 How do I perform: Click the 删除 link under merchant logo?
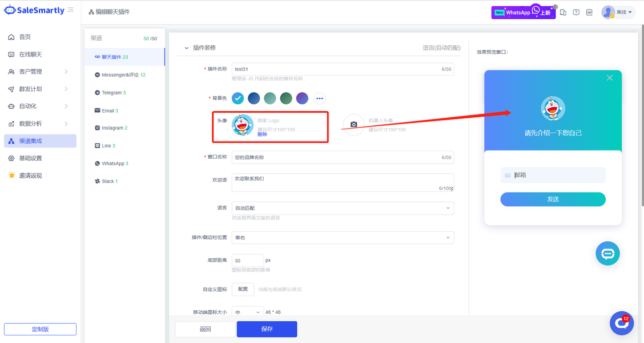262,134
